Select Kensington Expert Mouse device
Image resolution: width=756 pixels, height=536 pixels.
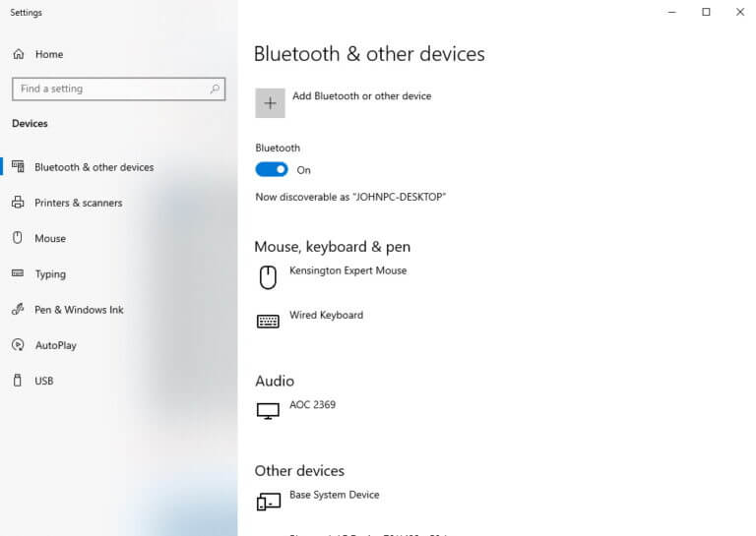pos(347,270)
